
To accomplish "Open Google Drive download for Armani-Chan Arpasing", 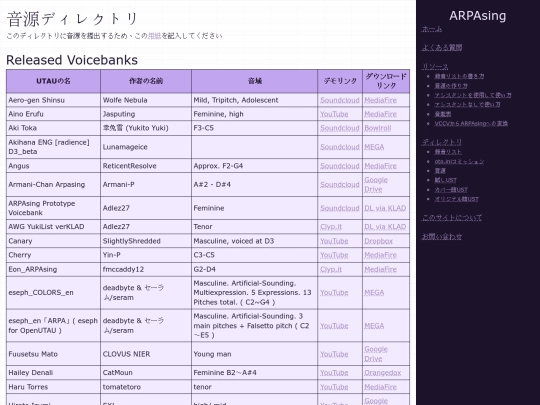I will click(x=376, y=185).
